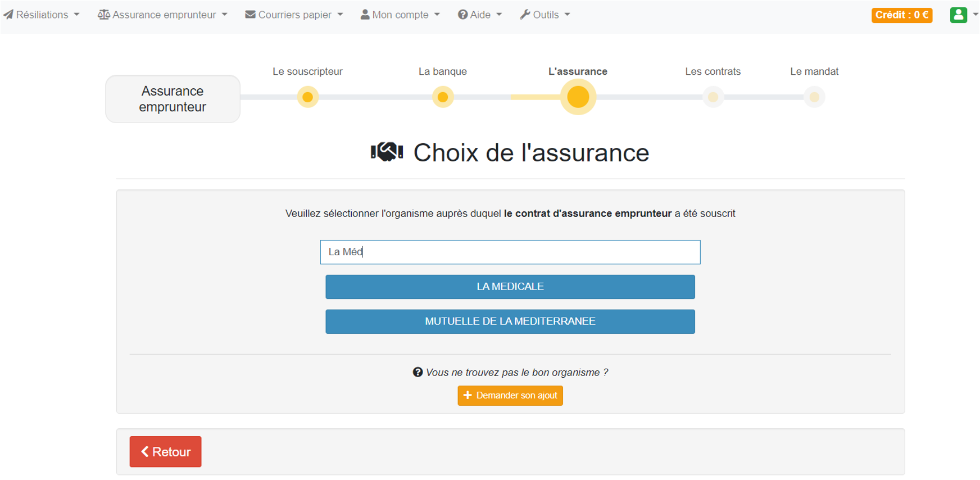Image resolution: width=980 pixels, height=480 pixels.
Task: Click the La banque progress step dot
Action: [443, 97]
